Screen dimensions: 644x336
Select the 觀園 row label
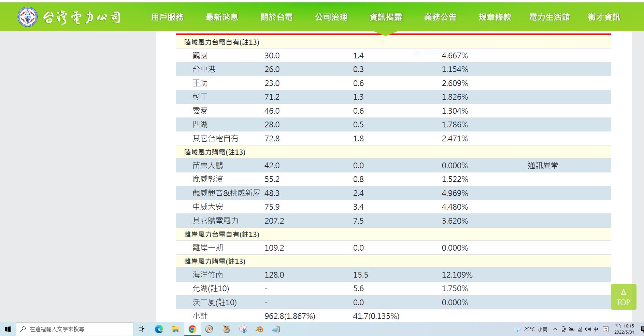click(200, 55)
